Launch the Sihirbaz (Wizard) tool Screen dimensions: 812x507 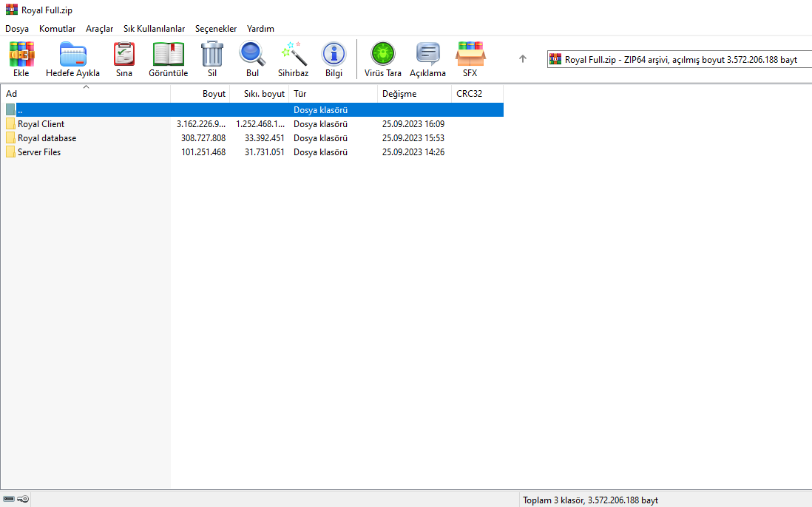tap(293, 54)
